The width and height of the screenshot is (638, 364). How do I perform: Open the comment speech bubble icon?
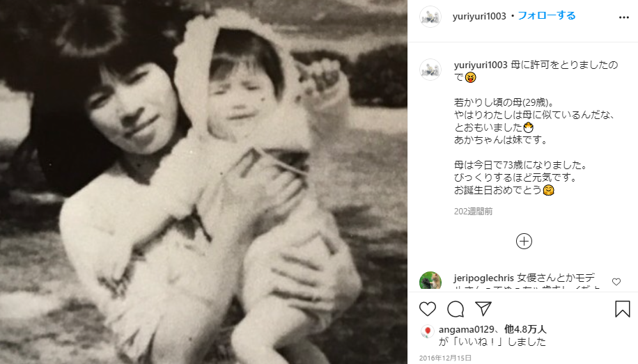point(456,309)
